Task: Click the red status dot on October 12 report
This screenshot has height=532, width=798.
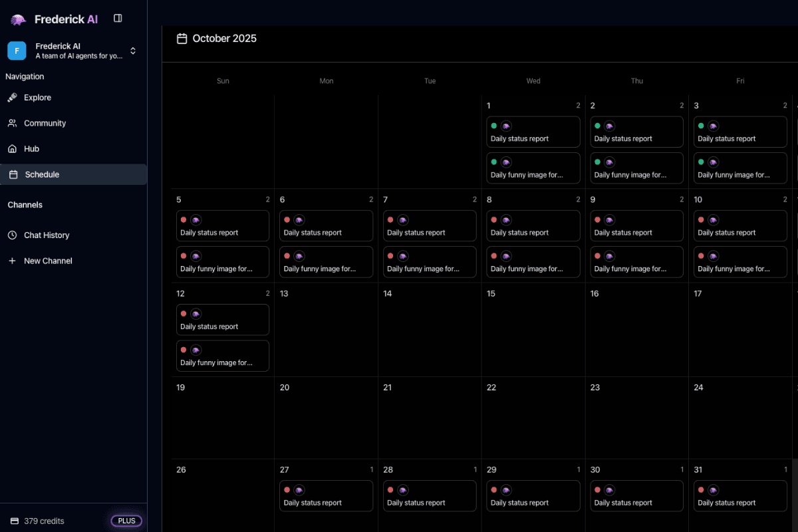Action: [184, 313]
